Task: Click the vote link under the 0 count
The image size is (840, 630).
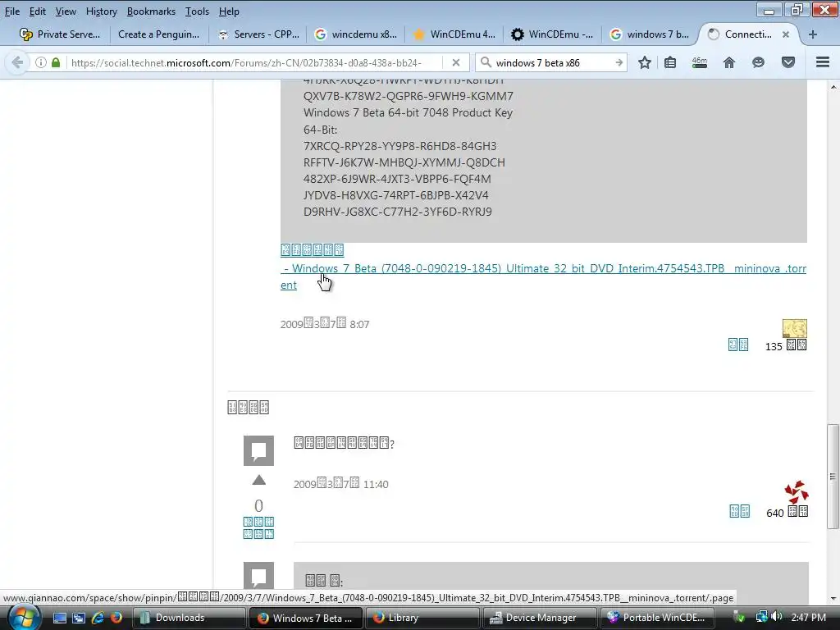Action: click(x=258, y=527)
